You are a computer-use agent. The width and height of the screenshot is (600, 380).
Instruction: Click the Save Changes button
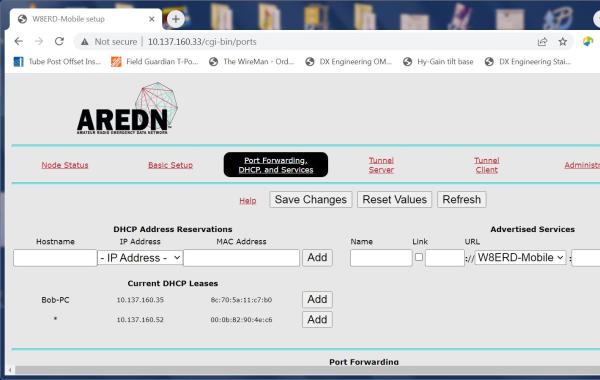pyautogui.click(x=310, y=199)
